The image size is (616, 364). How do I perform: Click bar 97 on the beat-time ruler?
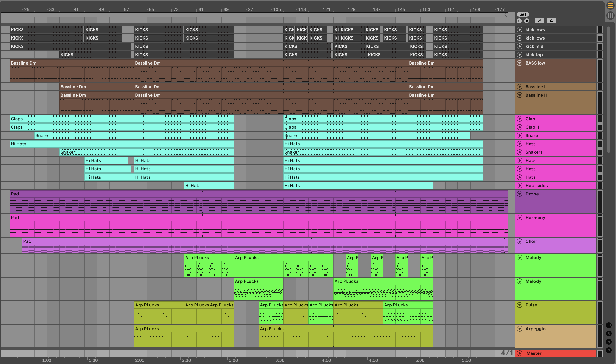250,10
